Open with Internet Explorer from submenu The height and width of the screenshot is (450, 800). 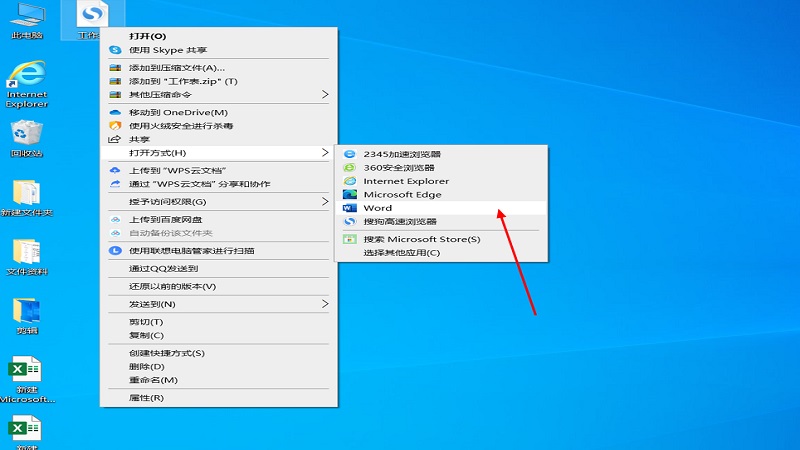[441, 181]
